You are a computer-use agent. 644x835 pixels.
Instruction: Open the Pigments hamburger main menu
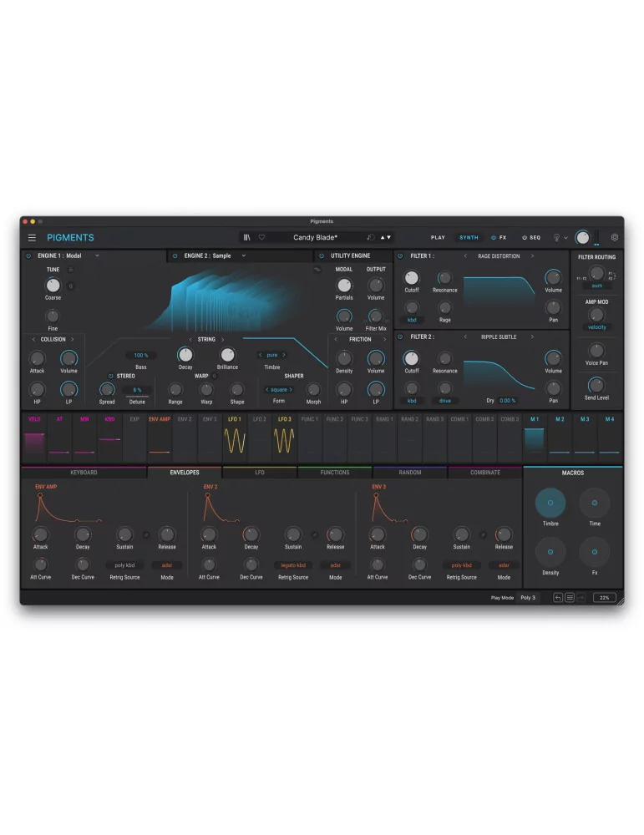pos(32,237)
